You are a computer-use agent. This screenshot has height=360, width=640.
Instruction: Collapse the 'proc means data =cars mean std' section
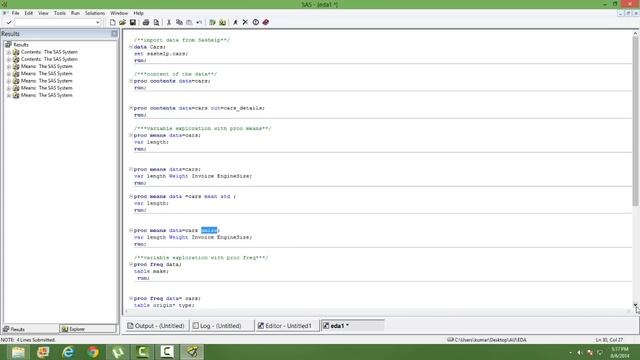131,196
